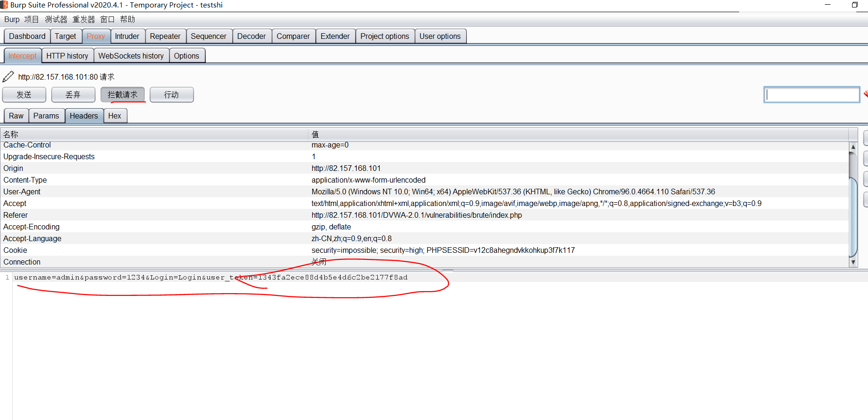Select the Cache-Control header row
868x420 pixels.
pyautogui.click(x=424, y=145)
